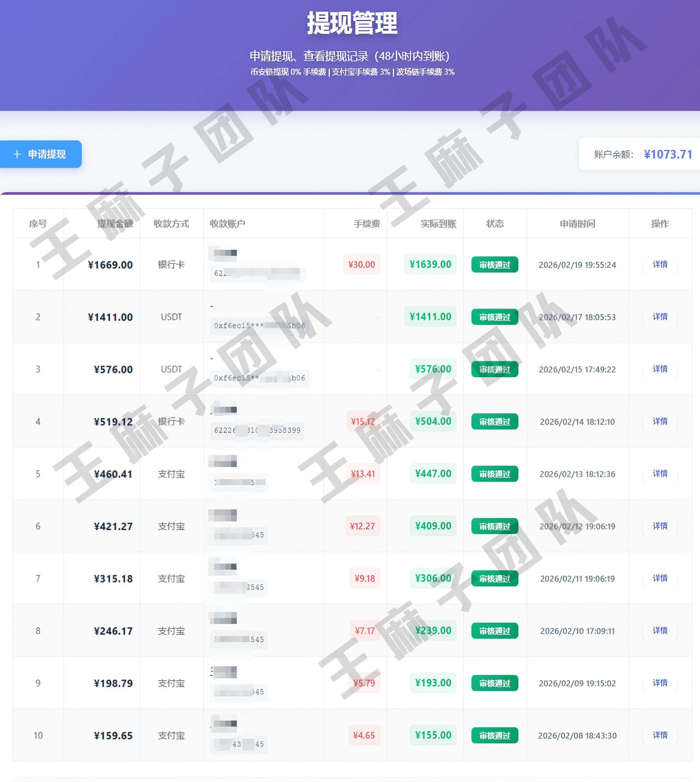Click the bank card number on row 4
Image resolution: width=700 pixels, height=782 pixels.
[258, 431]
